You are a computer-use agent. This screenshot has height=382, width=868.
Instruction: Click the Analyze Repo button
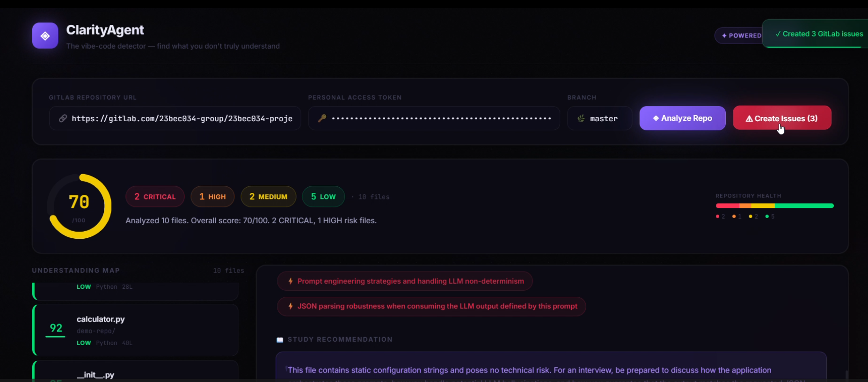(682, 118)
